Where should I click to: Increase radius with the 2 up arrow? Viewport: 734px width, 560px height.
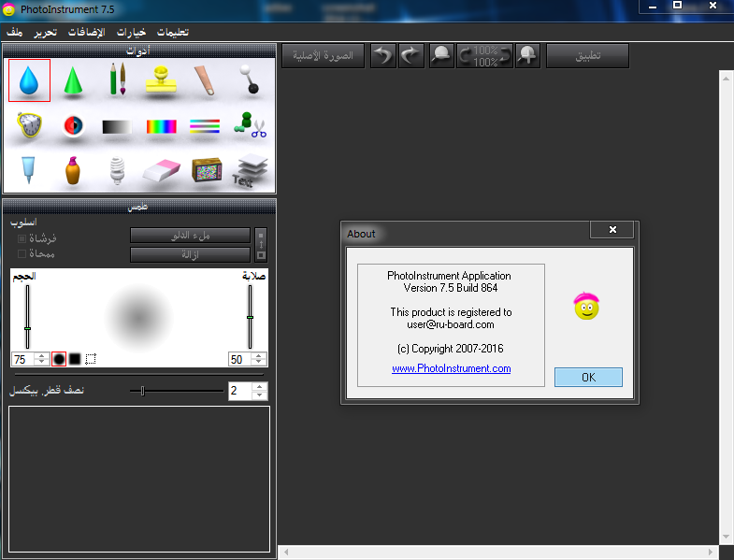pyautogui.click(x=259, y=387)
